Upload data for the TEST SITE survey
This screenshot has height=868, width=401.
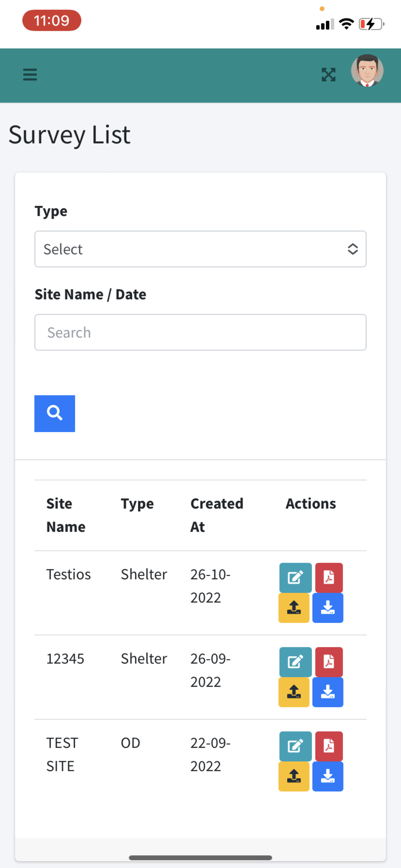click(x=294, y=776)
